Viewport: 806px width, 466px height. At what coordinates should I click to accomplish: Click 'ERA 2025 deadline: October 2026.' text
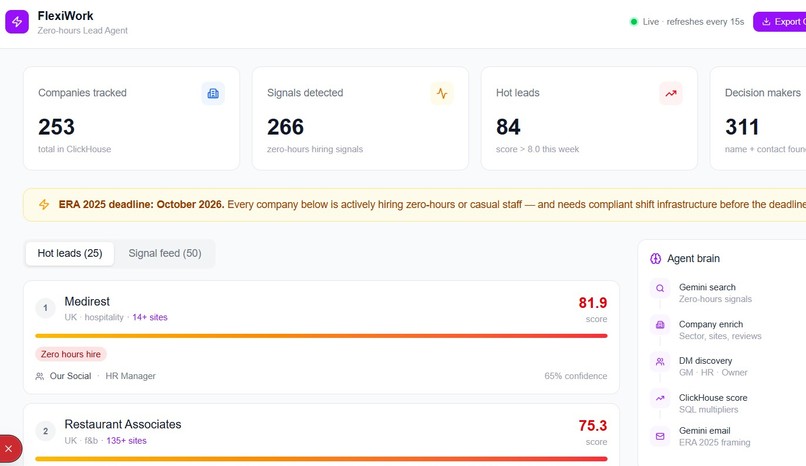141,204
